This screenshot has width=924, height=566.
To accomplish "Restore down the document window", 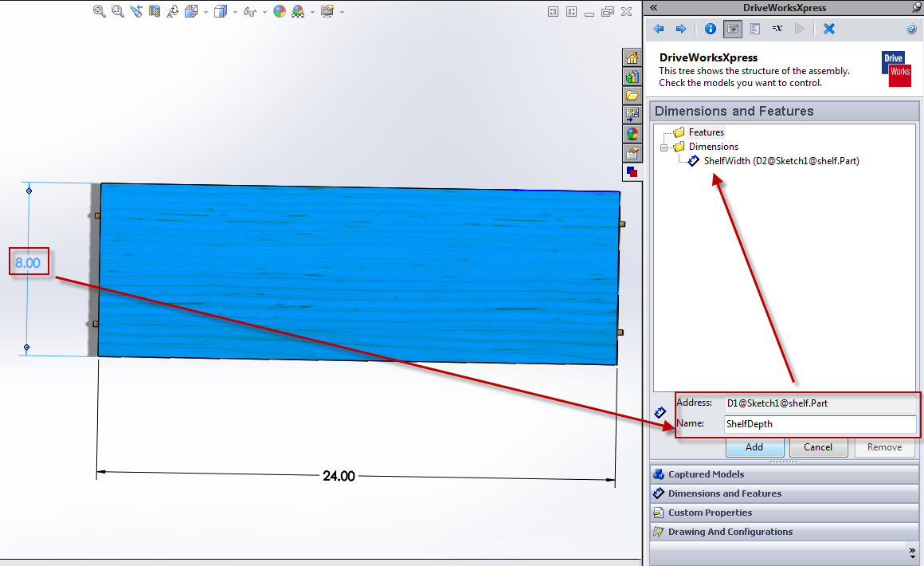I will coord(608,11).
